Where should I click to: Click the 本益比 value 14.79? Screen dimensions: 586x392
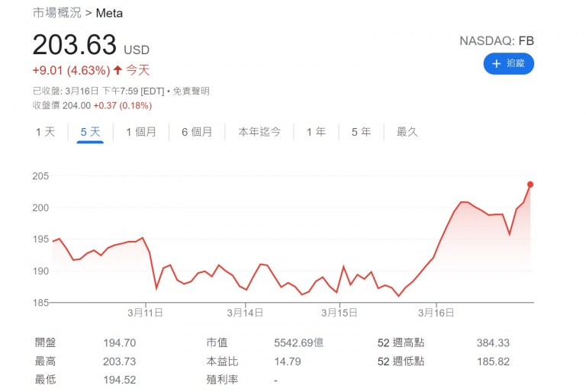288,361
